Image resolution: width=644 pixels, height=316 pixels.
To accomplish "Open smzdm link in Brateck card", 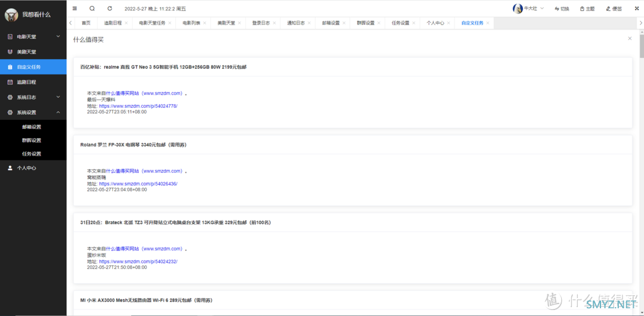I will pos(144,249).
